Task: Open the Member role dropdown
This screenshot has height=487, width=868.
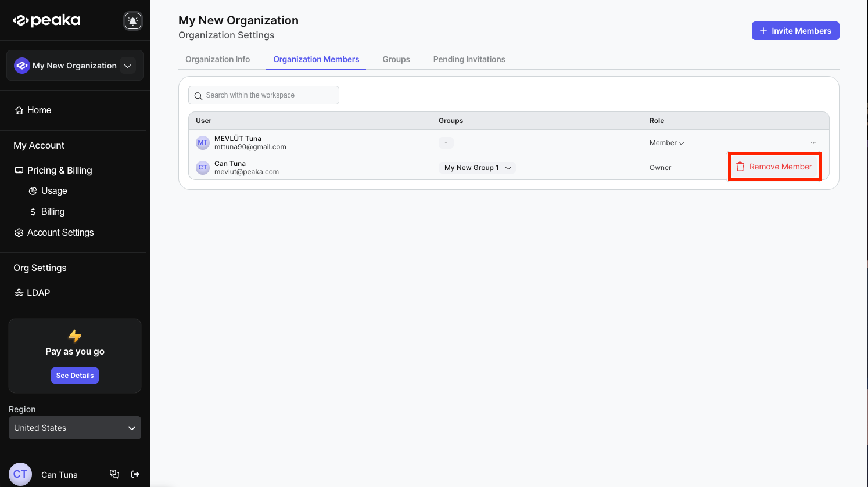Action: coord(666,143)
